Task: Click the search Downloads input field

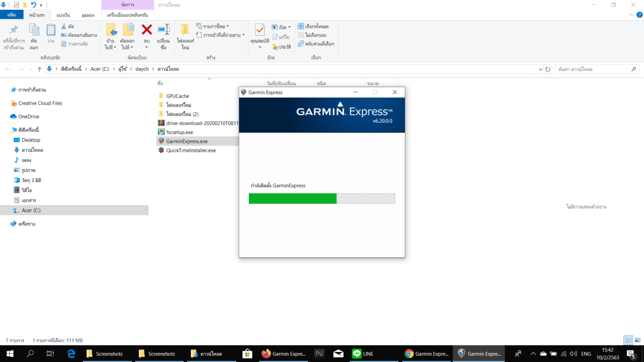Action: [598, 69]
